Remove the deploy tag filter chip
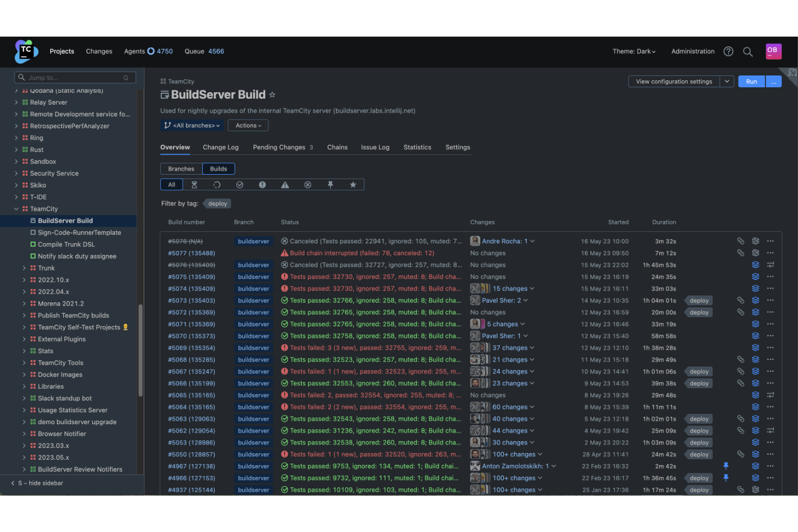798x532 pixels. click(217, 203)
